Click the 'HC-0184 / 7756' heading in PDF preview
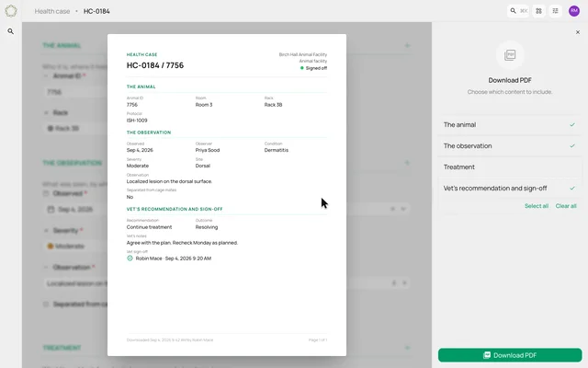The image size is (588, 368). click(x=155, y=65)
